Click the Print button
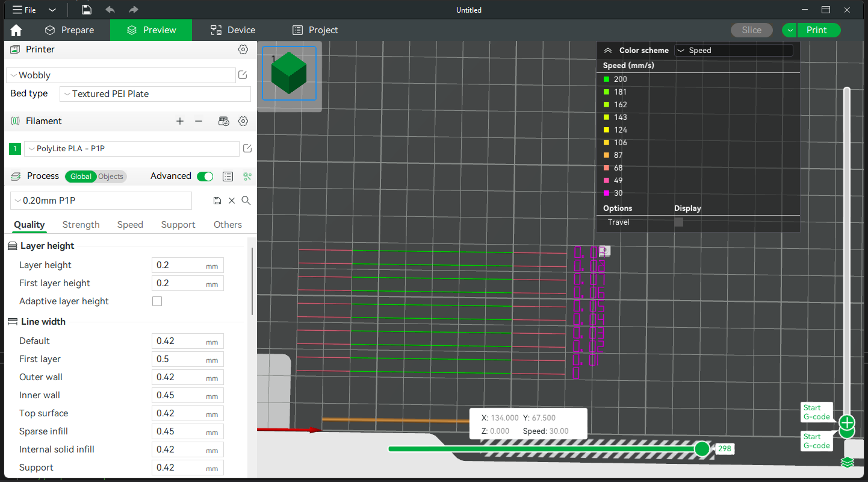This screenshot has height=482, width=868. [817, 30]
